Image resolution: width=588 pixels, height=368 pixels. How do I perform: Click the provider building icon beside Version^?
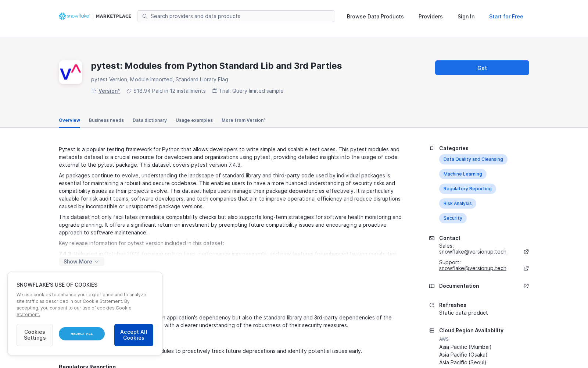coord(94,91)
